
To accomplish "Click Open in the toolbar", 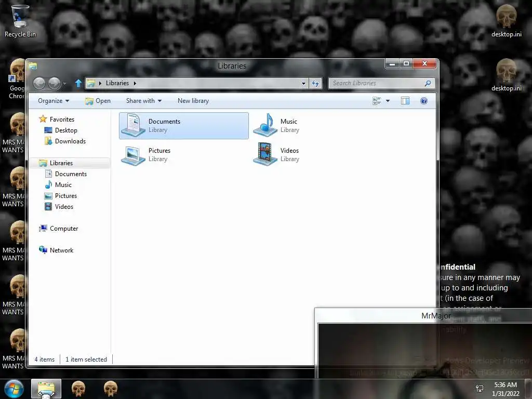I will tap(98, 101).
